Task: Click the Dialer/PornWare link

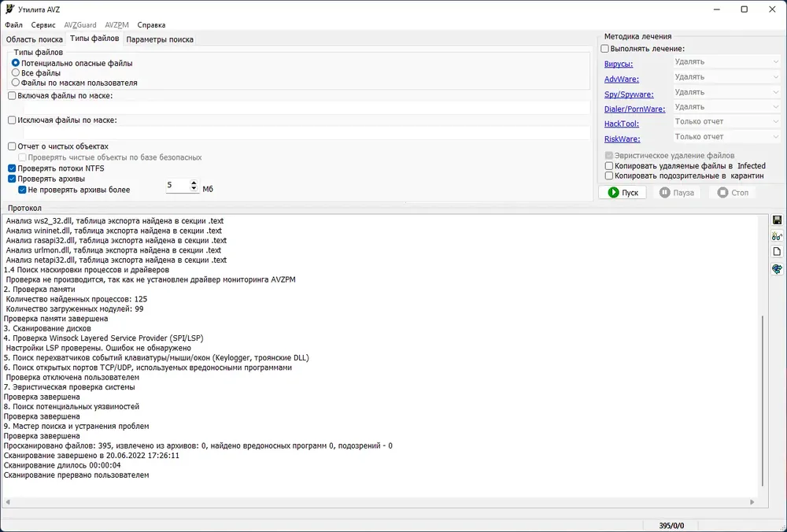Action: click(634, 109)
